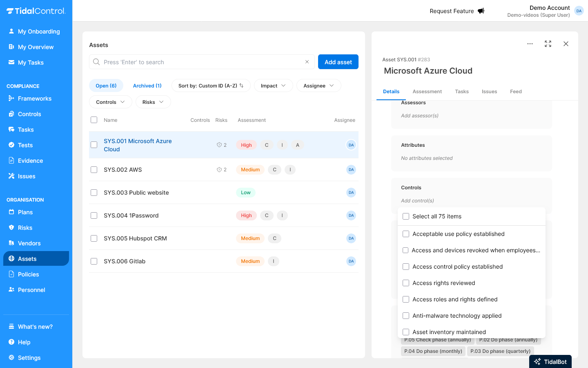The width and height of the screenshot is (588, 368).
Task: Check the Select all 75 items box
Action: coord(406,216)
